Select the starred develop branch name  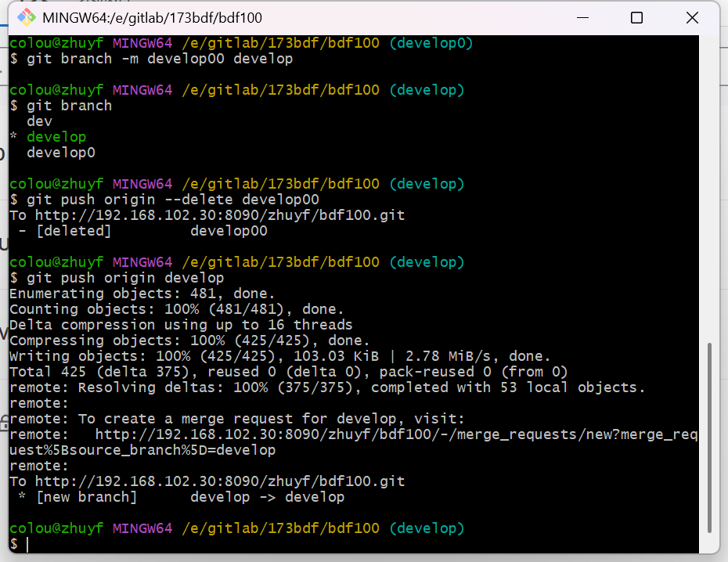(x=56, y=136)
